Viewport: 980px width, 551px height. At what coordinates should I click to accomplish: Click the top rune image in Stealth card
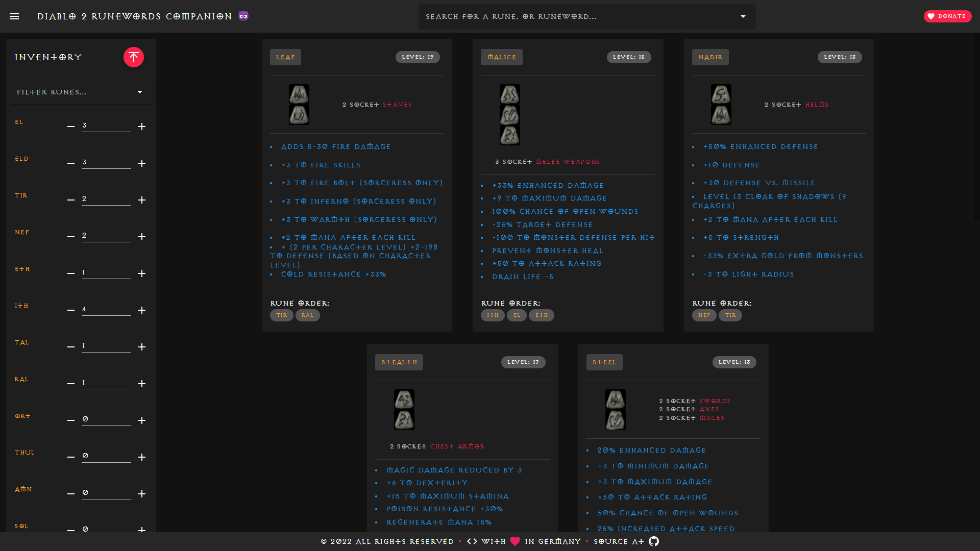404,399
